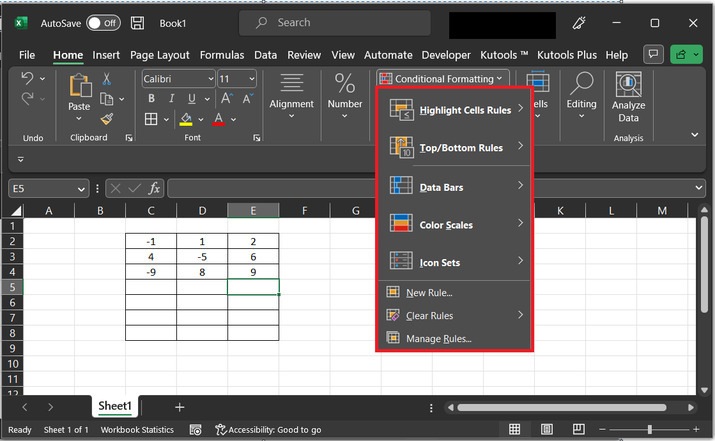This screenshot has height=441, width=715.
Task: Select Manage Rules from the menu
Action: pyautogui.click(x=438, y=339)
